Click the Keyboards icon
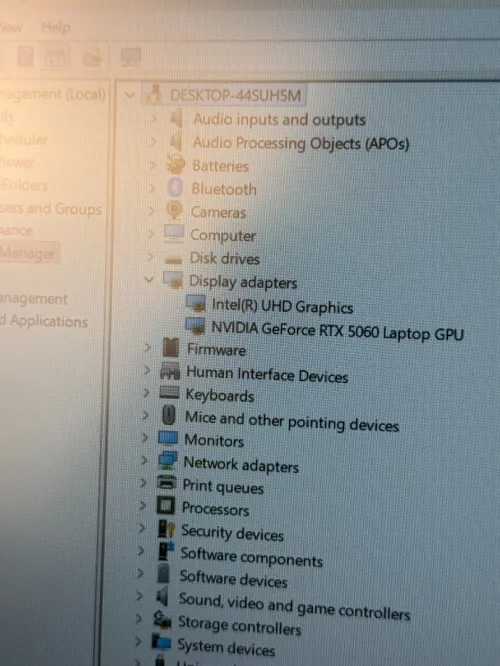This screenshot has height=666, width=500. [169, 392]
